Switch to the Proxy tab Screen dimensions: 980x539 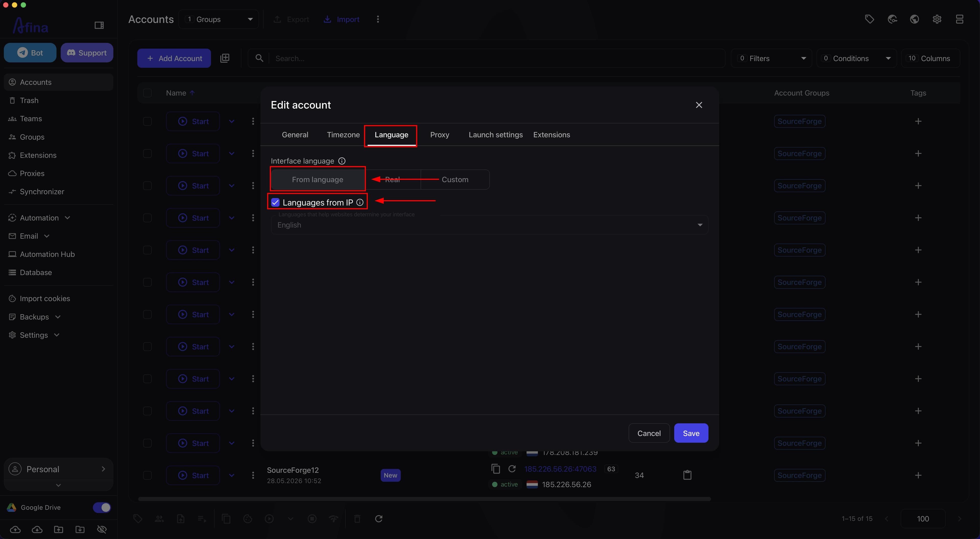point(439,135)
